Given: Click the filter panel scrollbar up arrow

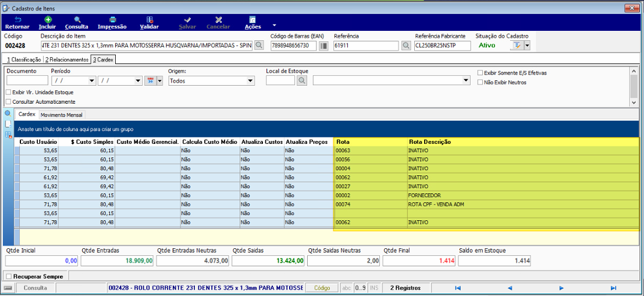Looking at the screenshot, I should 634,71.
